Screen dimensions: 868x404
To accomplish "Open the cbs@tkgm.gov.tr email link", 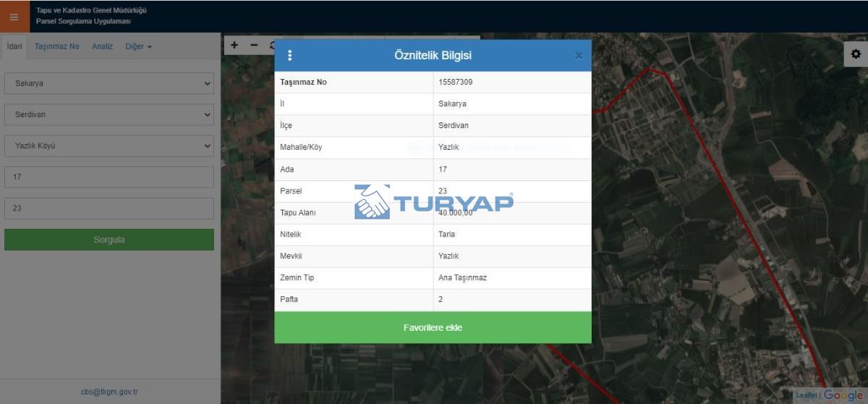I will (x=109, y=392).
